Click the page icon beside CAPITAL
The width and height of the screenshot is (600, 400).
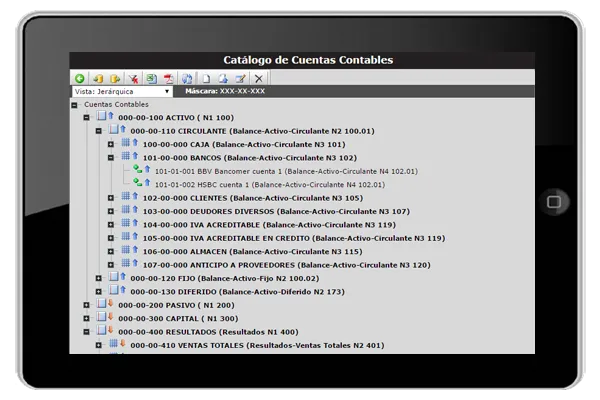[x=101, y=317]
